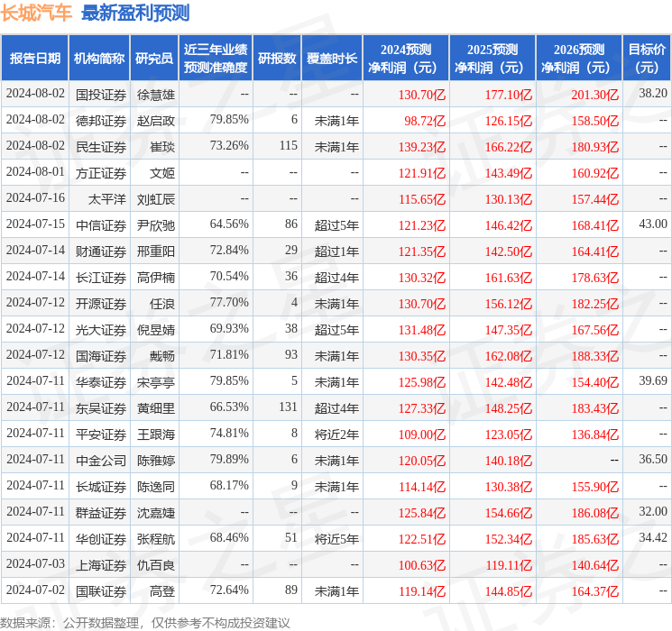Click the 覆盖时长 column header
This screenshot has width=672, height=631.
332,59
